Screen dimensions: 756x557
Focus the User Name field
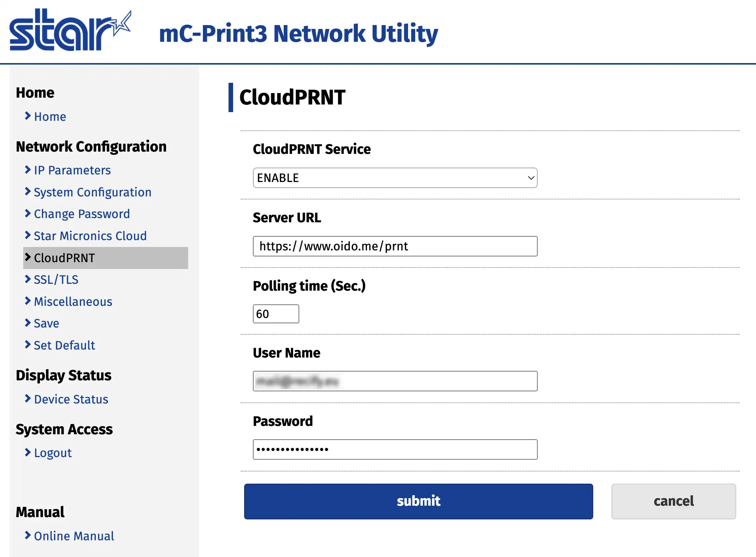(x=395, y=381)
